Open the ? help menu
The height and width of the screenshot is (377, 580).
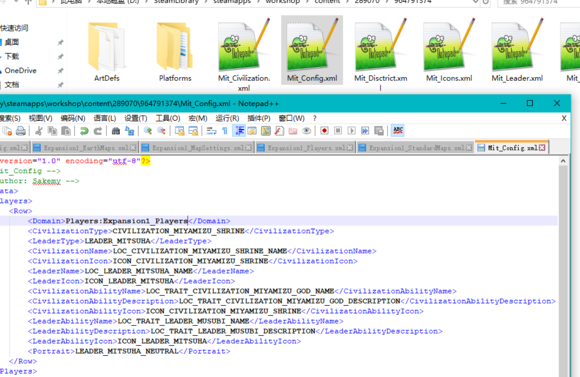[x=314, y=118]
